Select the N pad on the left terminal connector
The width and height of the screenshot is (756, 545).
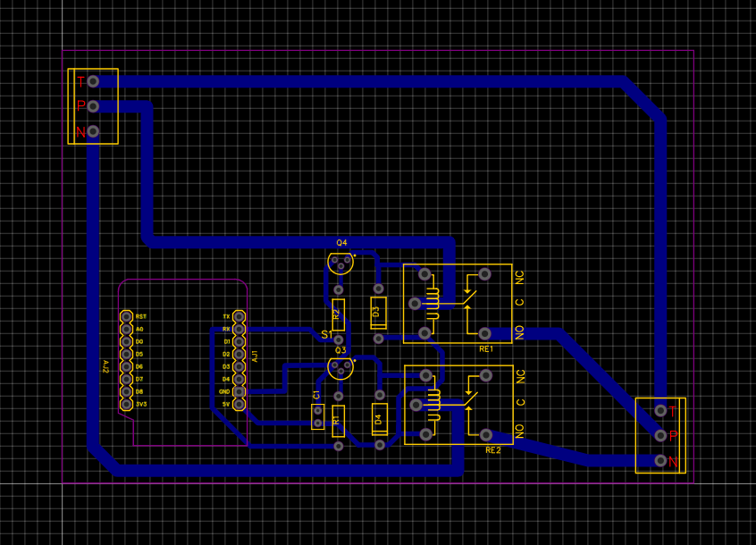(93, 131)
